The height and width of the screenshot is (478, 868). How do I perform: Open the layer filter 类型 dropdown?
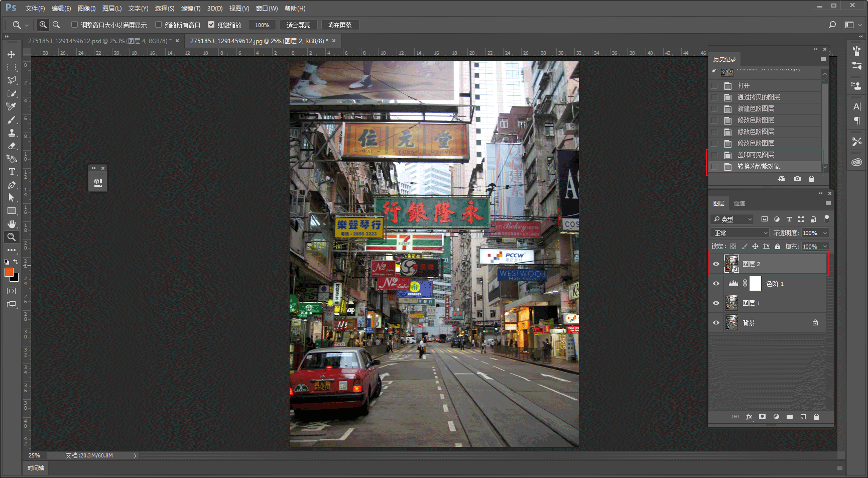[732, 219]
